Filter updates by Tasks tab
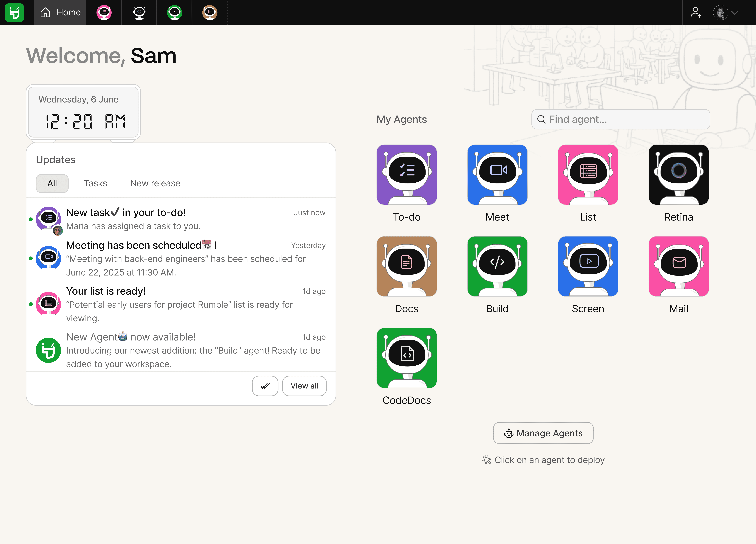 [x=95, y=183]
